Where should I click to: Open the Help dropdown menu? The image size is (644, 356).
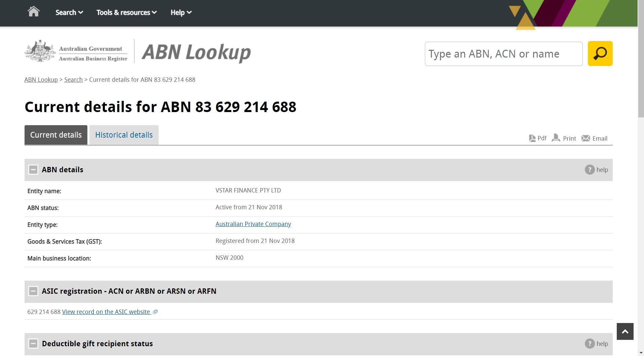coord(181,12)
